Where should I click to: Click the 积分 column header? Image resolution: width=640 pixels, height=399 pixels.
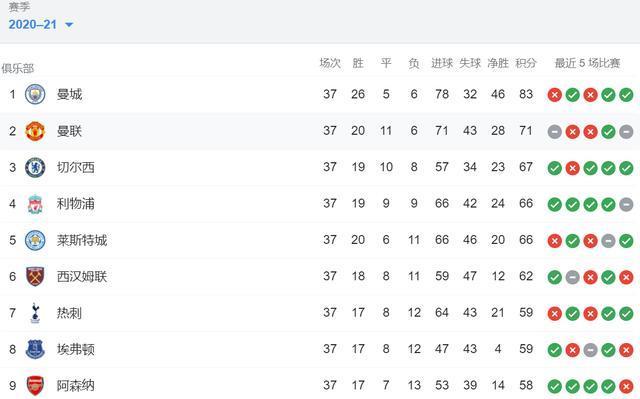coord(526,63)
